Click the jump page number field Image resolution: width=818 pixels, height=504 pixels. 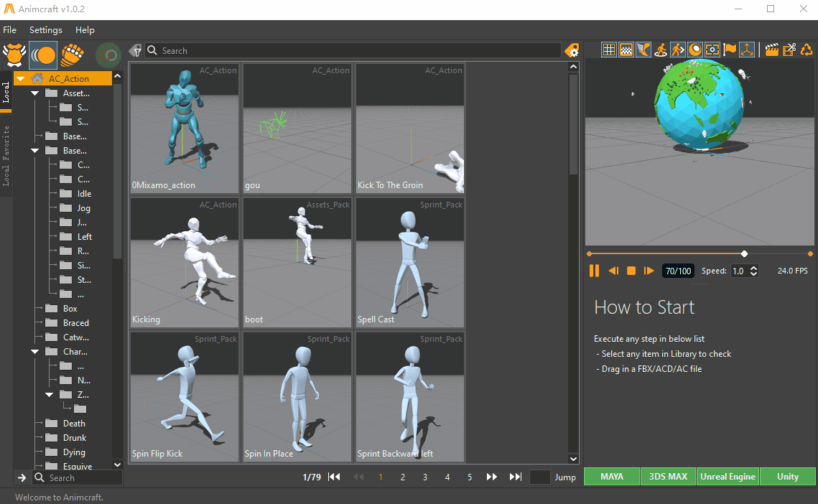[540, 477]
